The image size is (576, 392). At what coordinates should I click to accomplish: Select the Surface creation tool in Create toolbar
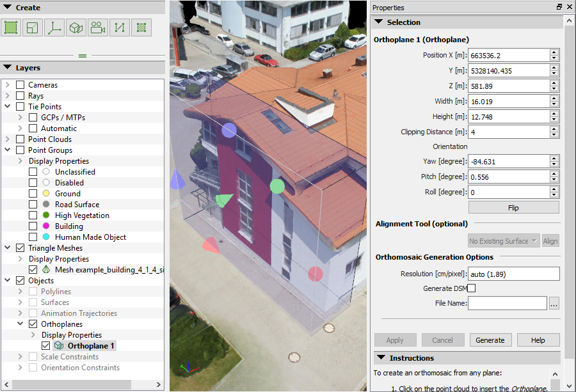point(31,27)
